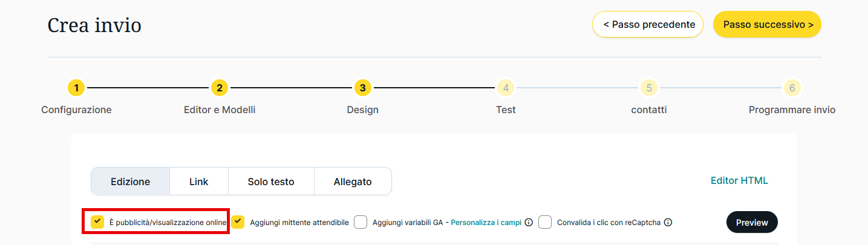
Task: Click info icon beside reCaptcha option
Action: pos(668,223)
